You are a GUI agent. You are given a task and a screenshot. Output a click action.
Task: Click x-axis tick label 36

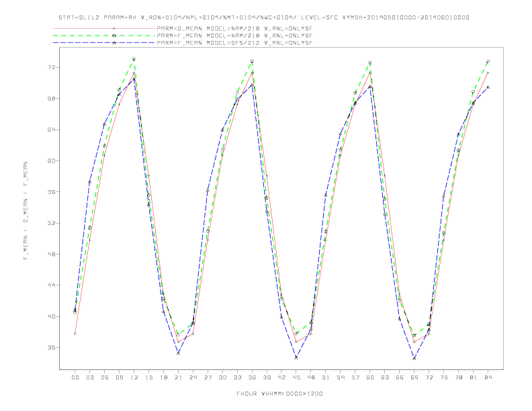tap(252, 377)
